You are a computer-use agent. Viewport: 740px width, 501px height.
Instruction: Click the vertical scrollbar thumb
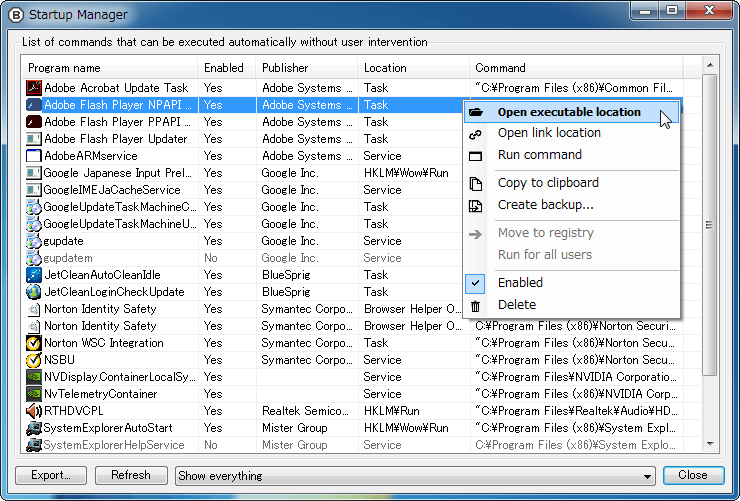click(710, 225)
